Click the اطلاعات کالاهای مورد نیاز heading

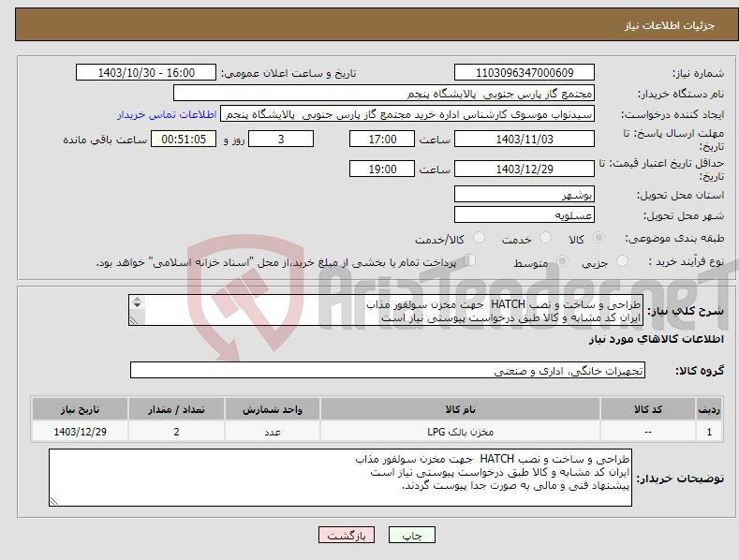tap(656, 339)
